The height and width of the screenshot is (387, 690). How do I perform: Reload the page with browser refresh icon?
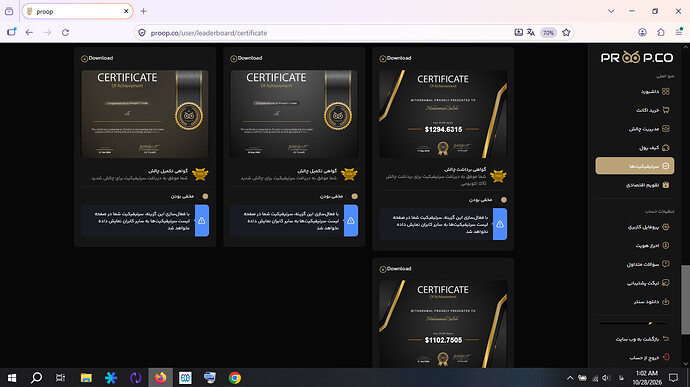[65, 33]
